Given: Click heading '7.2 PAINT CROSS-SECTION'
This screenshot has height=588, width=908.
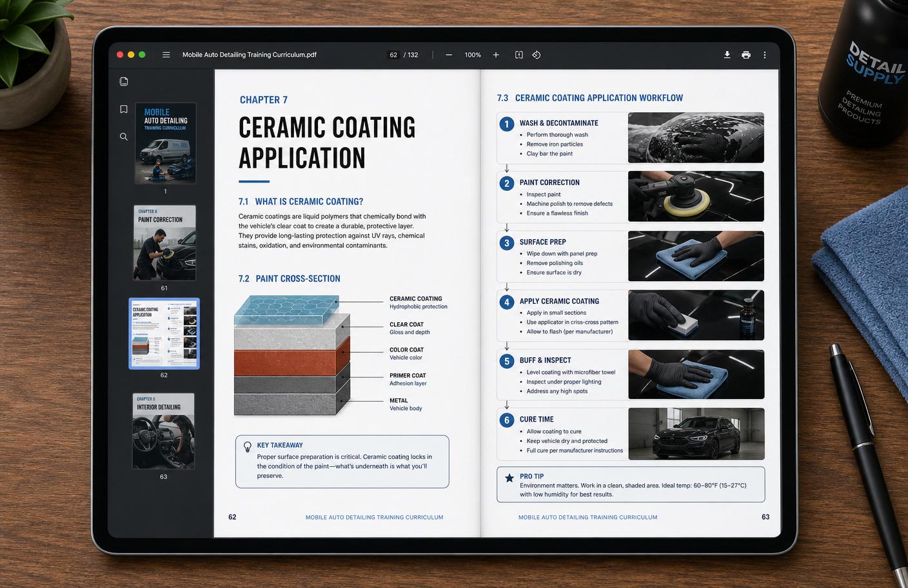Looking at the screenshot, I should pyautogui.click(x=289, y=279).
